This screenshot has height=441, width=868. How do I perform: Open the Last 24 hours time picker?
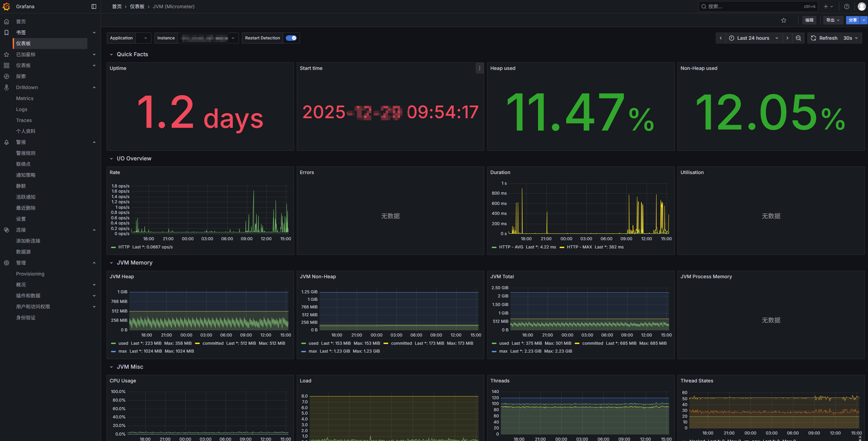click(x=753, y=38)
